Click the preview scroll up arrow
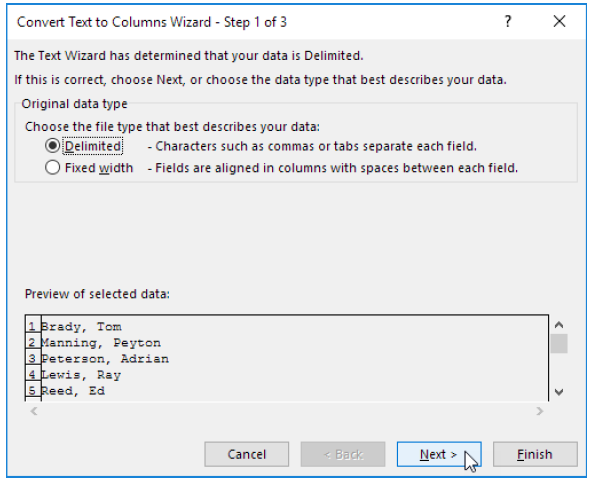 point(559,325)
